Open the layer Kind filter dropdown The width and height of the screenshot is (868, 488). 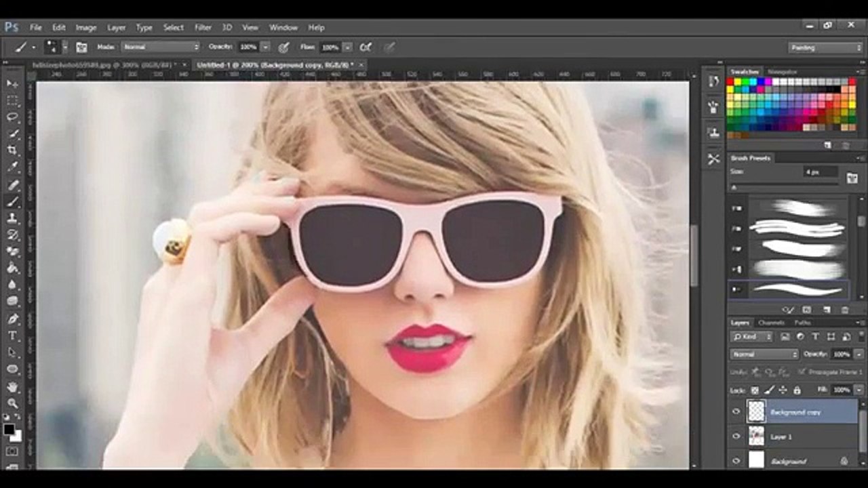pyautogui.click(x=751, y=337)
